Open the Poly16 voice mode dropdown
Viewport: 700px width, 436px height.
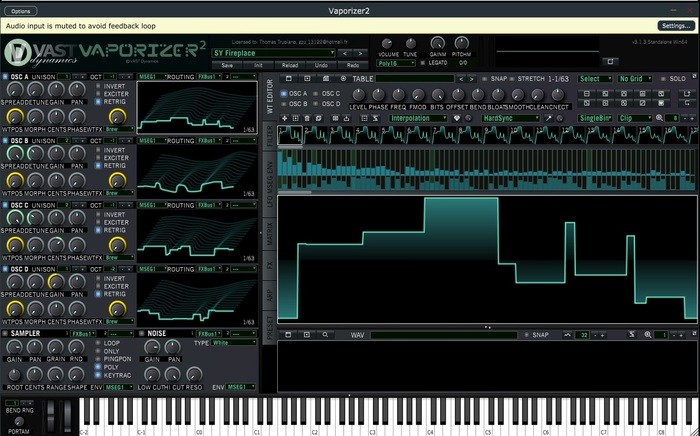click(x=396, y=63)
